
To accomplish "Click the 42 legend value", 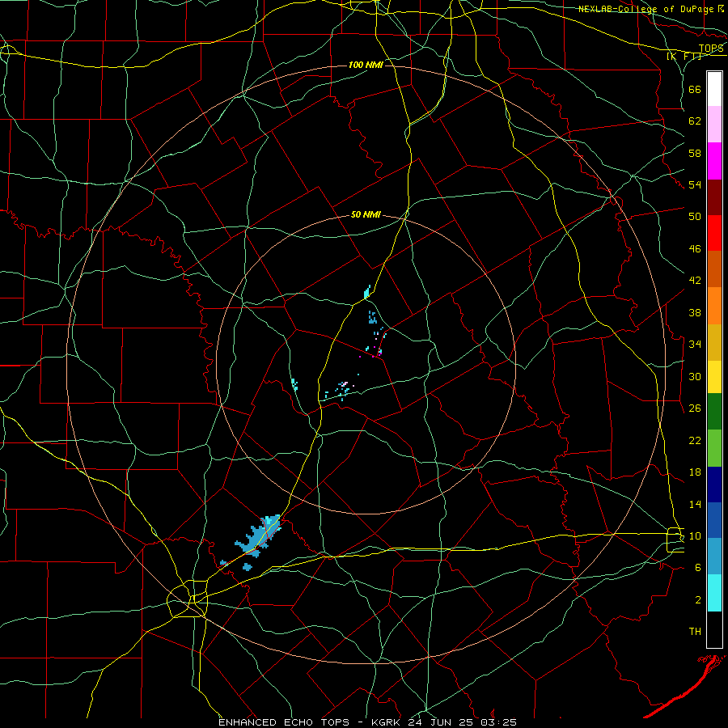I will click(695, 281).
